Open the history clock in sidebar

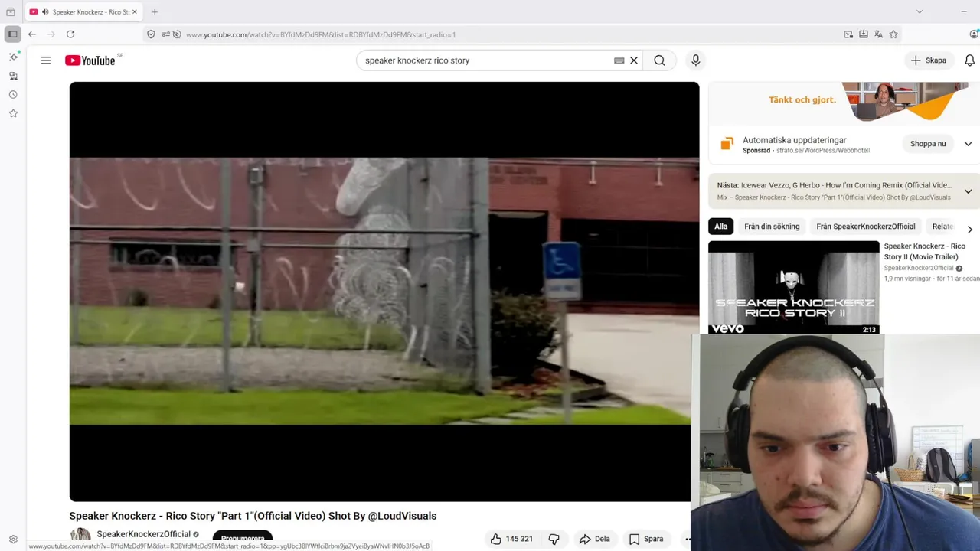13,95
